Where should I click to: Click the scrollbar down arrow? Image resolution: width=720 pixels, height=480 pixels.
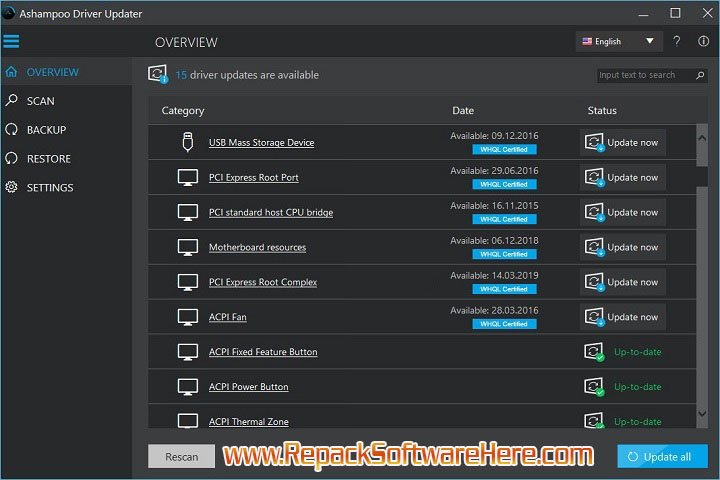(x=702, y=414)
